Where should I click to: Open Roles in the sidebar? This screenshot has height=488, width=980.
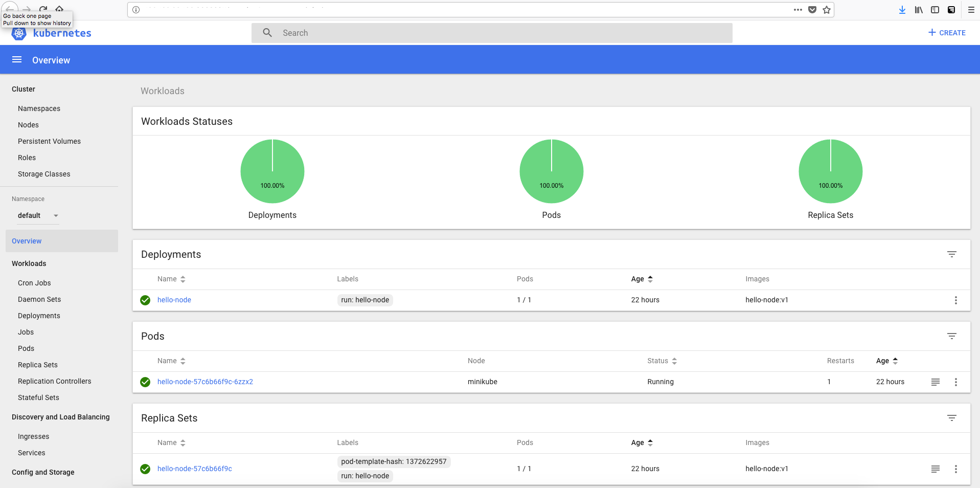(x=27, y=158)
